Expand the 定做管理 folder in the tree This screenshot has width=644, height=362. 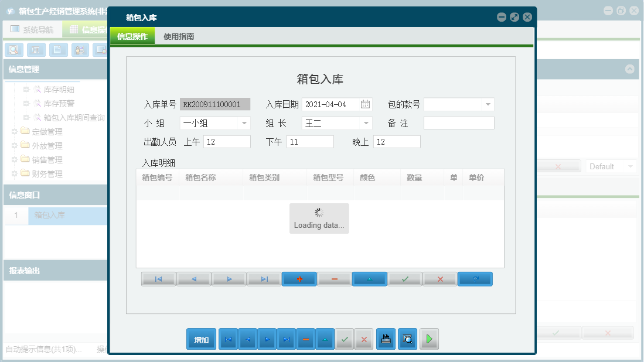(13, 131)
